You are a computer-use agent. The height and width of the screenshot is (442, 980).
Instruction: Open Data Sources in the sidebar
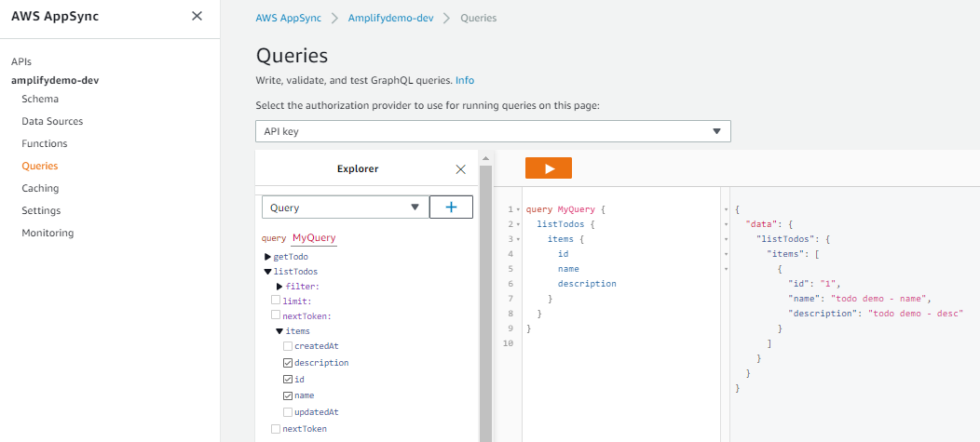pyautogui.click(x=52, y=121)
